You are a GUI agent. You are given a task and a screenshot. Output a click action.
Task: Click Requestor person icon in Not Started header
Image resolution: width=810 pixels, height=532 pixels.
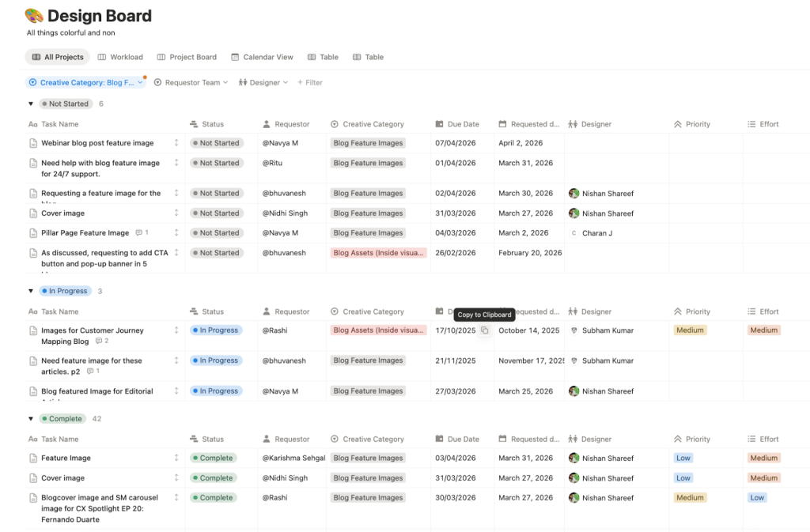point(267,124)
